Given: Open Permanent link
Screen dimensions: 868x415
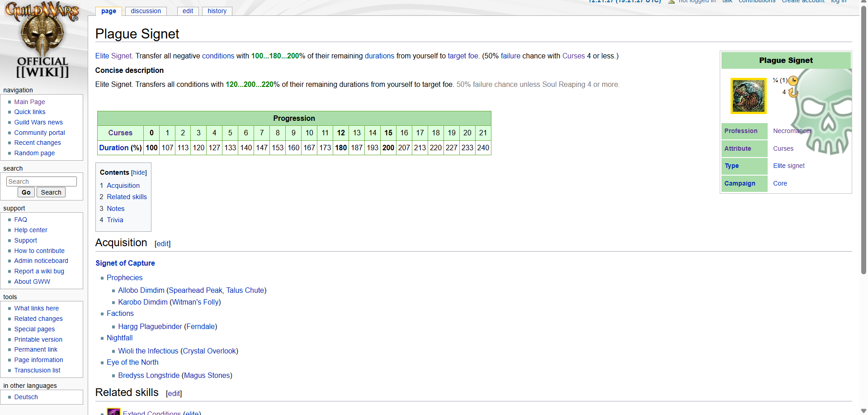Looking at the screenshot, I should 36,349.
